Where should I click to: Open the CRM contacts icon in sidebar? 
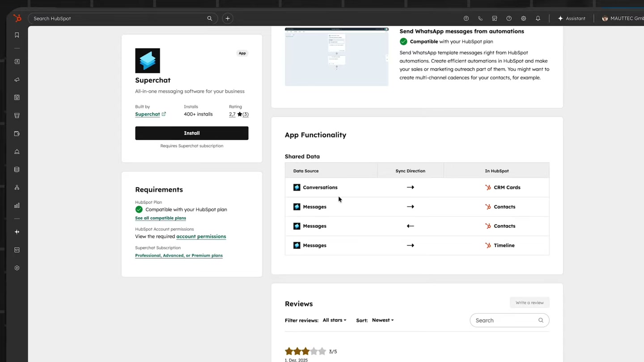click(x=17, y=61)
